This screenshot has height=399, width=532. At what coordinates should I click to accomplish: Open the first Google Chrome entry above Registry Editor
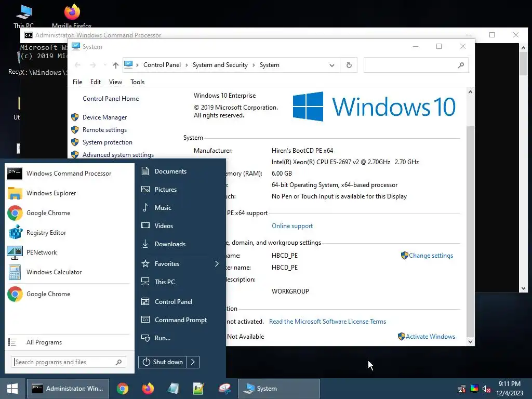tap(69, 213)
